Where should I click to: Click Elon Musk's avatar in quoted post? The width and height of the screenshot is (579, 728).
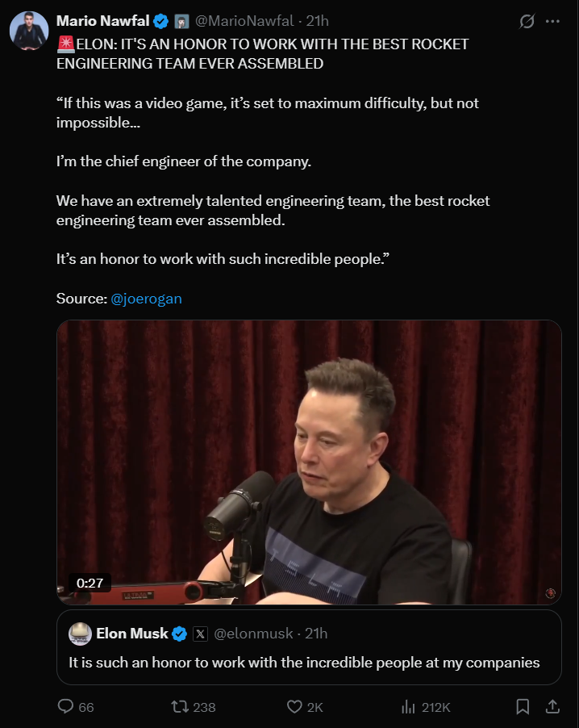(80, 634)
